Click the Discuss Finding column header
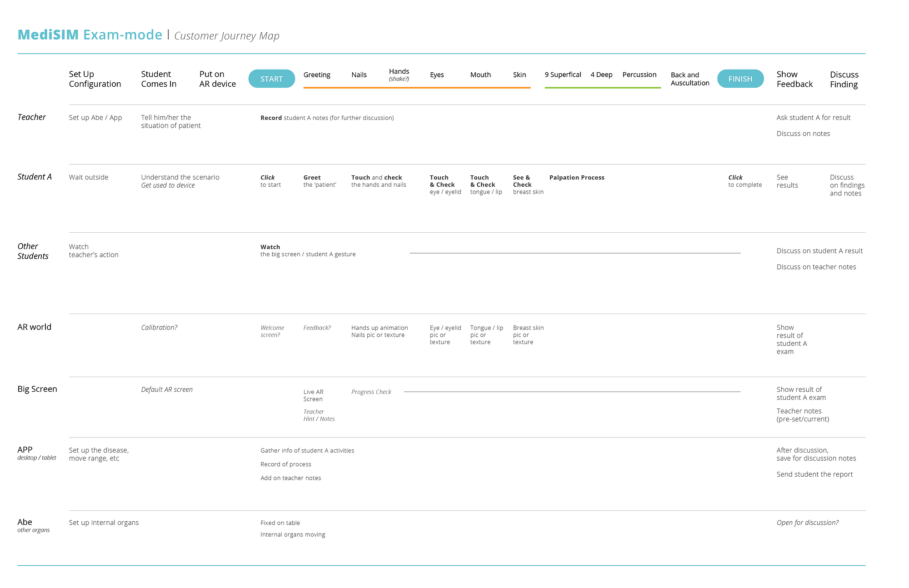The height and width of the screenshot is (588, 909). tap(844, 80)
